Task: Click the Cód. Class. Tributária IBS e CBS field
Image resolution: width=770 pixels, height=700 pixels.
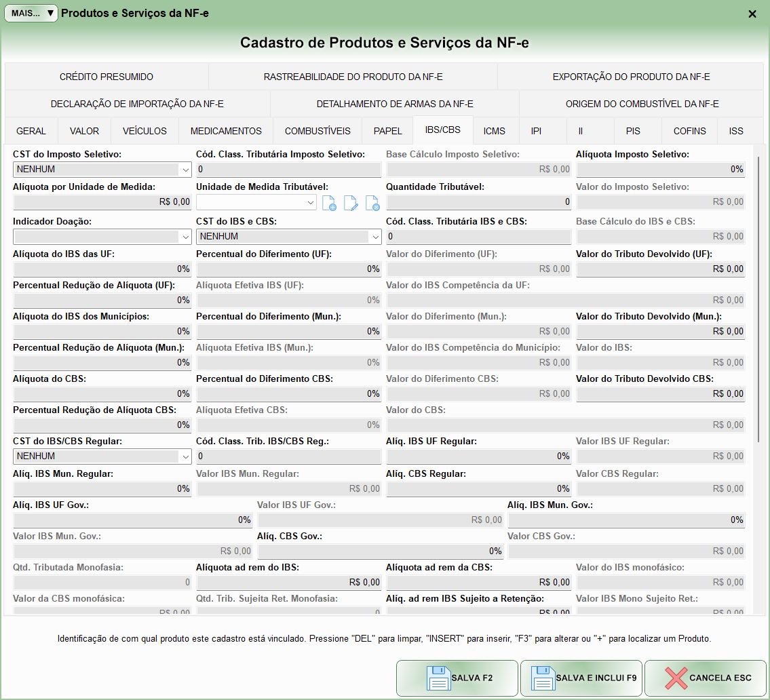Action: tap(478, 237)
